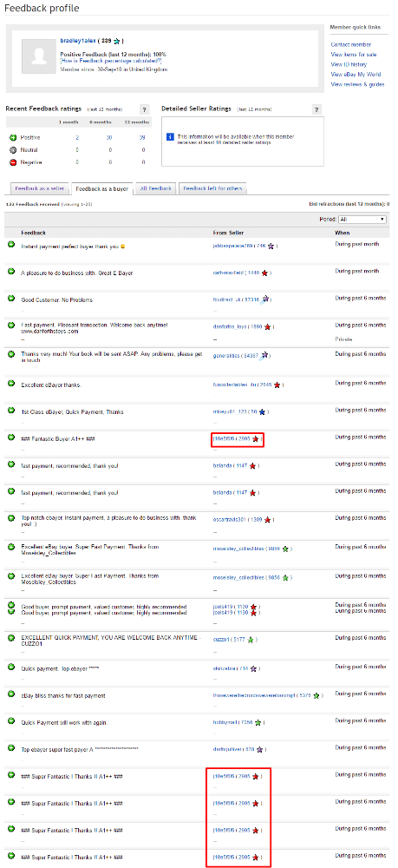Click the star icon beside bradley1alex's score

[117, 41]
